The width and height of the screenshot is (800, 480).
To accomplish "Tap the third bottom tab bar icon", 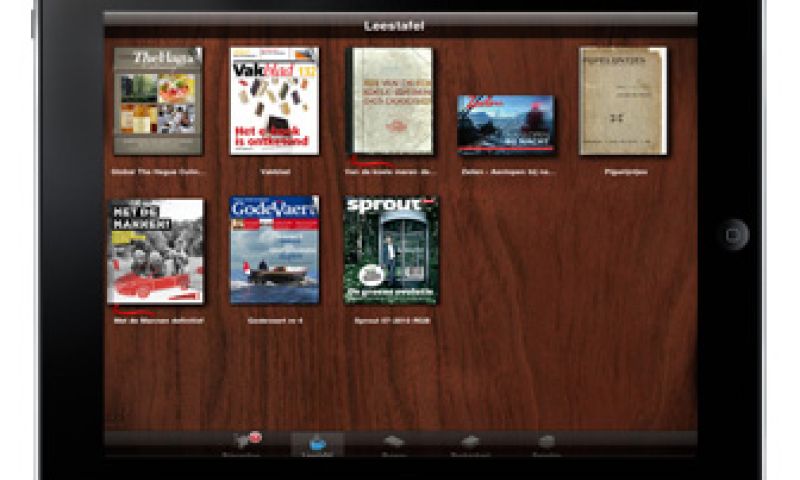I will pos(393,442).
